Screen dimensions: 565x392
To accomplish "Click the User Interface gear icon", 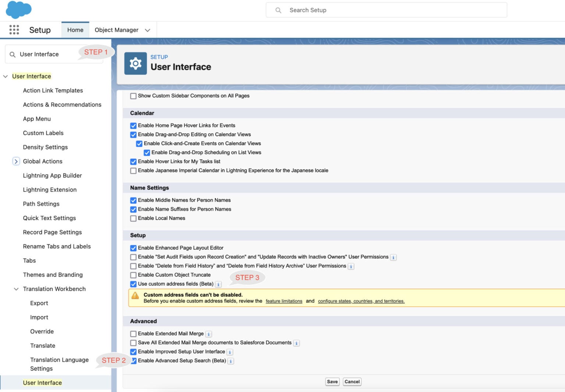I will point(135,64).
